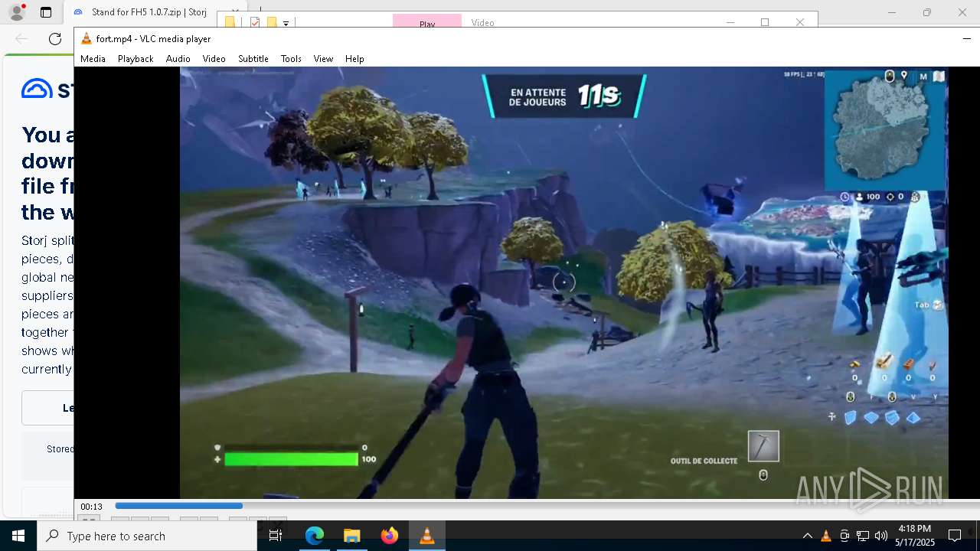Launch Firefox from the taskbar
980x551 pixels.
[390, 536]
